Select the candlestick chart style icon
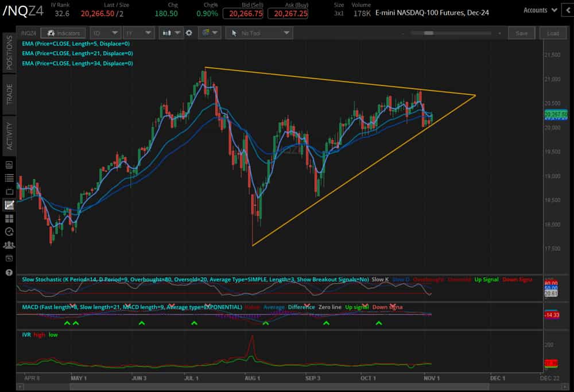The width and height of the screenshot is (574, 392). 166,33
